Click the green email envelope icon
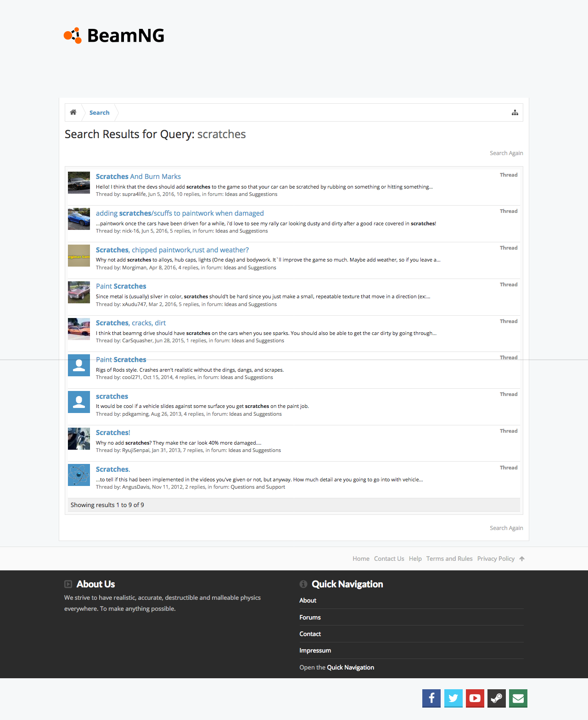 [518, 698]
